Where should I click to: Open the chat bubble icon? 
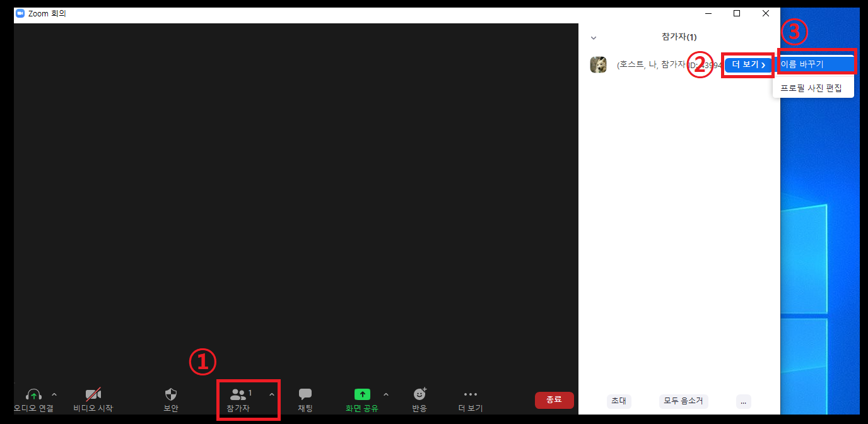tap(305, 394)
